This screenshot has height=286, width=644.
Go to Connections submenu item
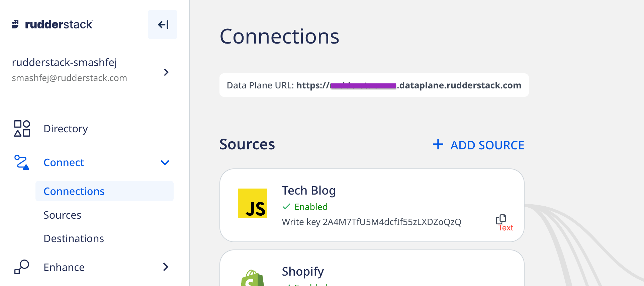(x=104, y=191)
